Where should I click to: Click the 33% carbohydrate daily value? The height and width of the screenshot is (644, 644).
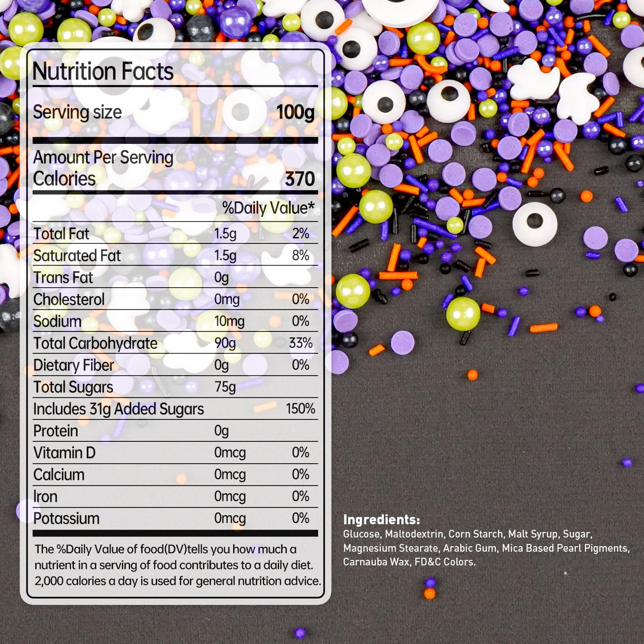click(x=301, y=343)
